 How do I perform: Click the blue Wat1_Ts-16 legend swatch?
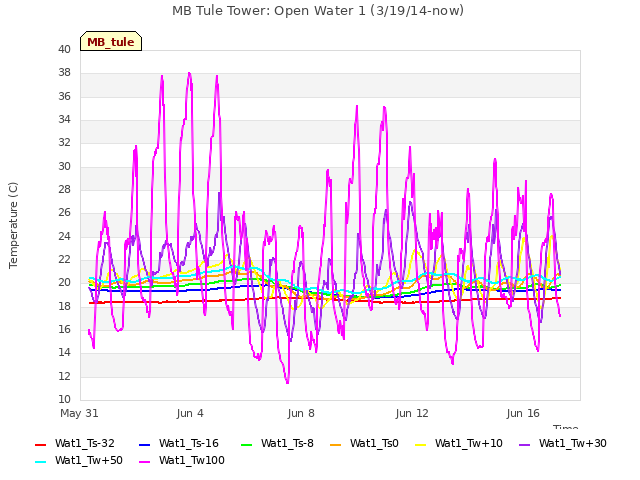click(144, 444)
